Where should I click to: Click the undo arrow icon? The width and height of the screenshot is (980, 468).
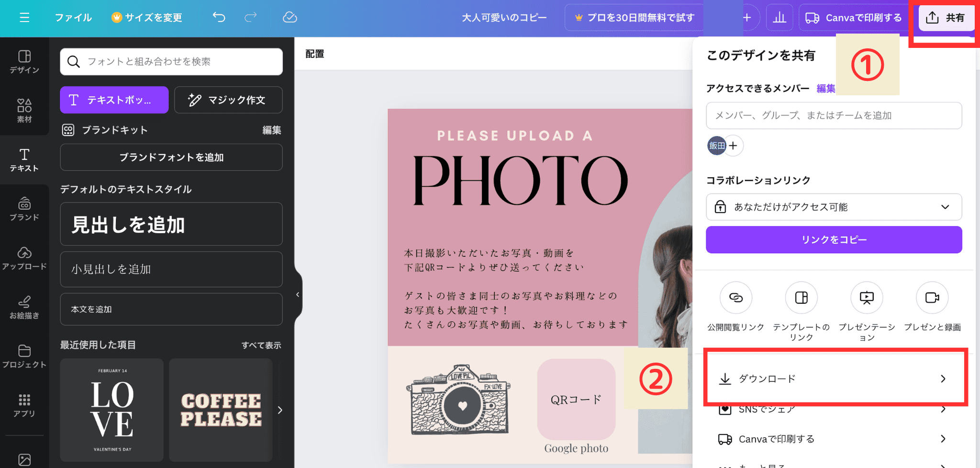click(x=219, y=18)
